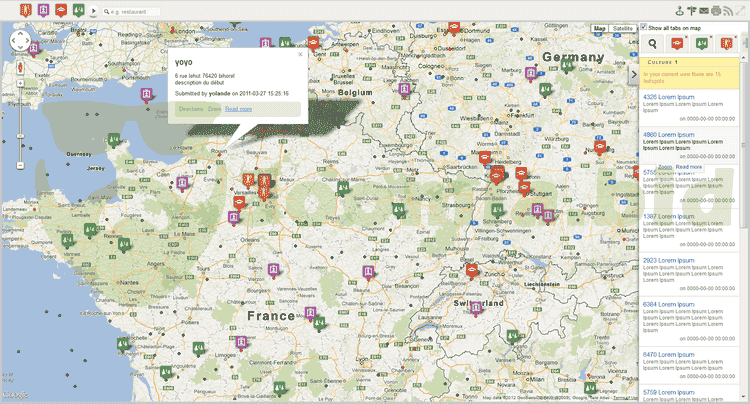Click the fullscreen expand arrows icon
This screenshot has width=750, height=404.
click(742, 10)
